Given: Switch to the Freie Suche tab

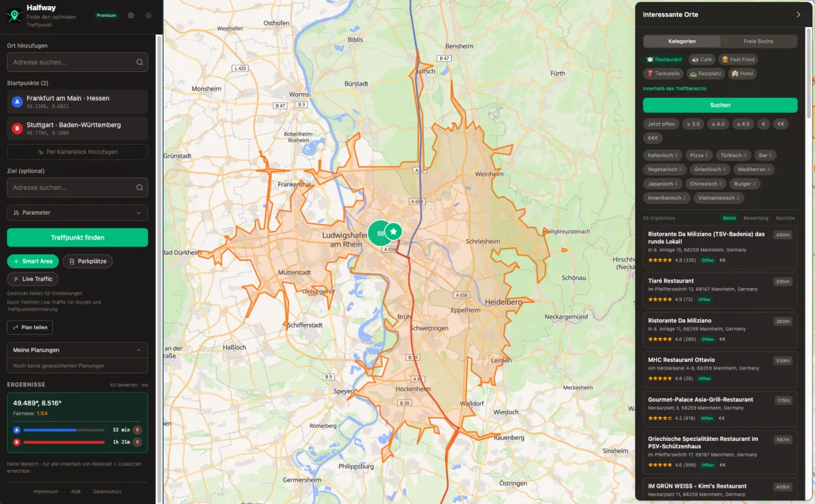Looking at the screenshot, I should [759, 41].
